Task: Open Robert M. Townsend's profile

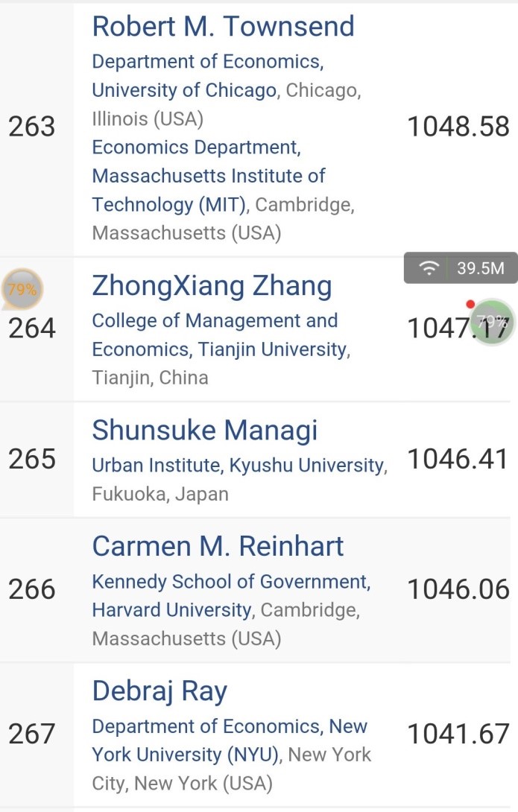Action: click(223, 26)
